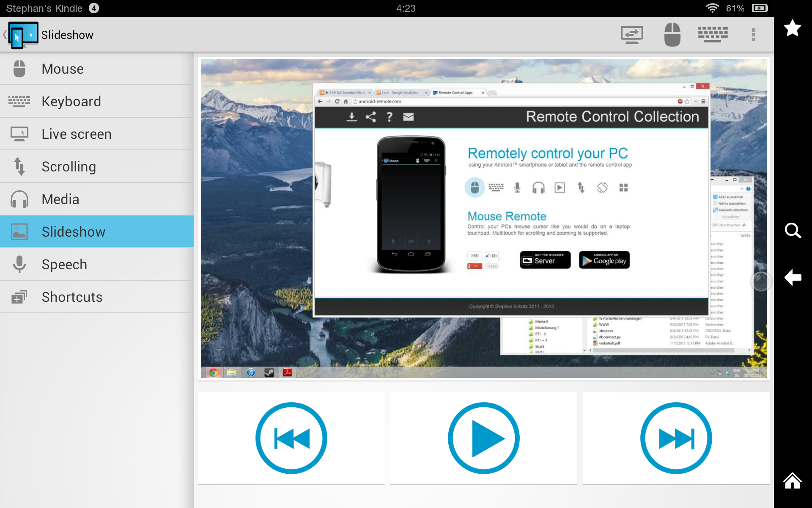Screen dimensions: 812x508
Task: Switch to Scrolling in the sidebar
Action: click(x=69, y=166)
